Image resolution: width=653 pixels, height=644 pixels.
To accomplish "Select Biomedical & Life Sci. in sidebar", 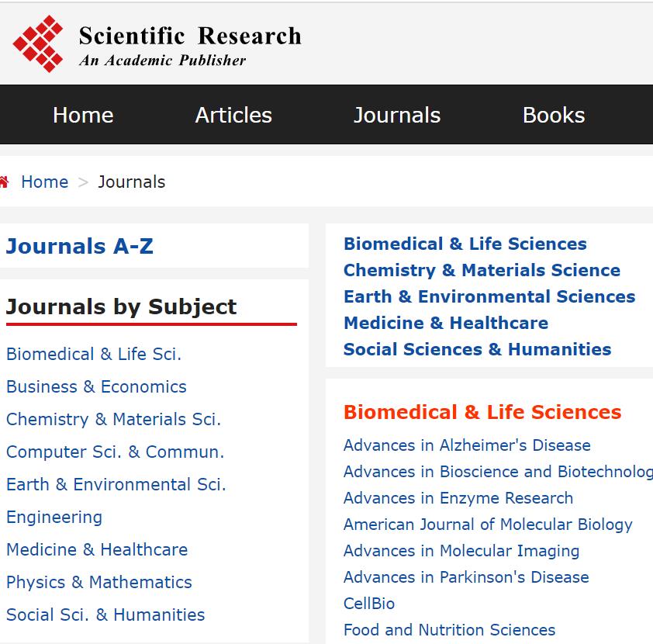I will (94, 355).
